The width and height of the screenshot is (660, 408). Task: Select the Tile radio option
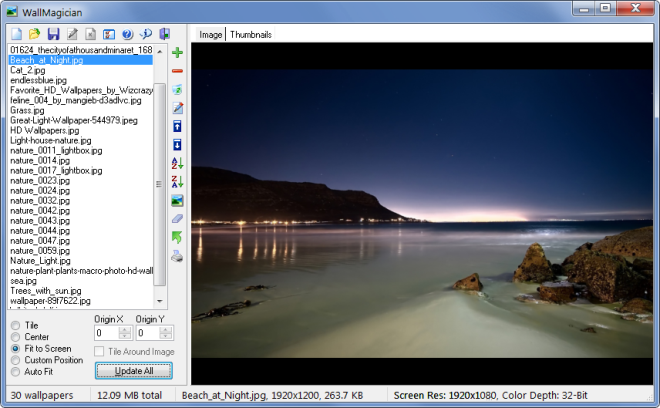(x=15, y=325)
